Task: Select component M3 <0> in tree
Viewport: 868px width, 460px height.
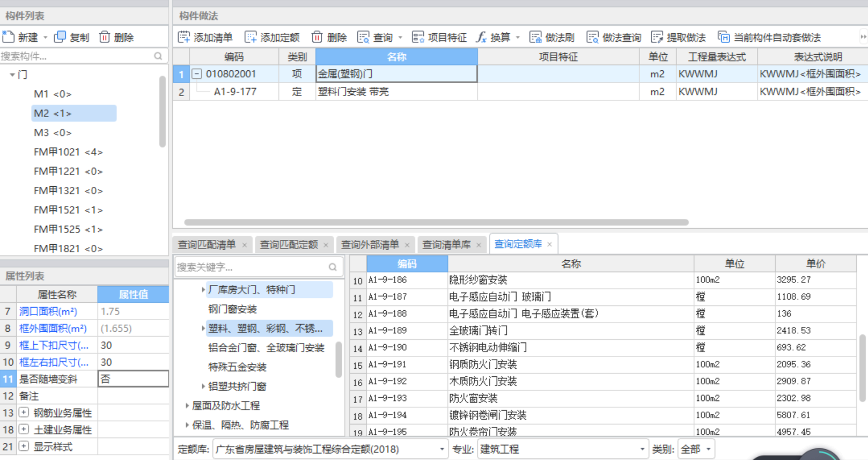Action: pyautogui.click(x=53, y=133)
